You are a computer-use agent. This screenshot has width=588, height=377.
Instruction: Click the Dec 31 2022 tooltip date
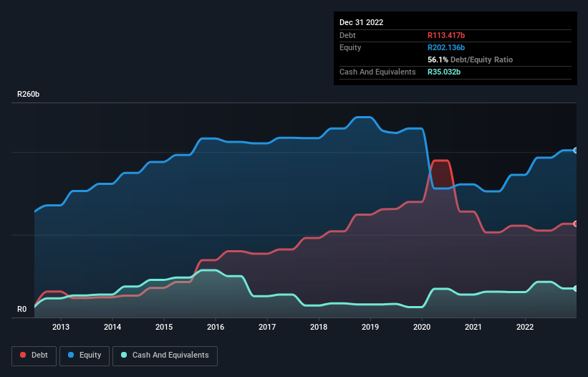[x=361, y=22]
